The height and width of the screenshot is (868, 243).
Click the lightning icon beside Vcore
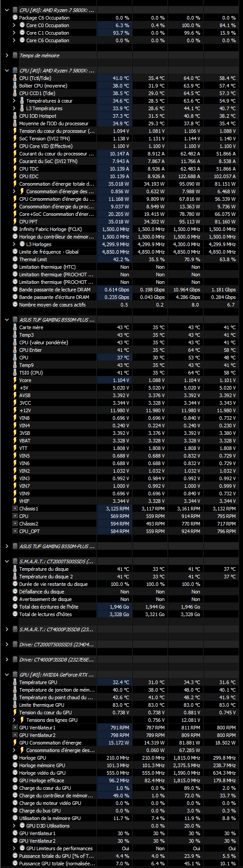(15, 380)
